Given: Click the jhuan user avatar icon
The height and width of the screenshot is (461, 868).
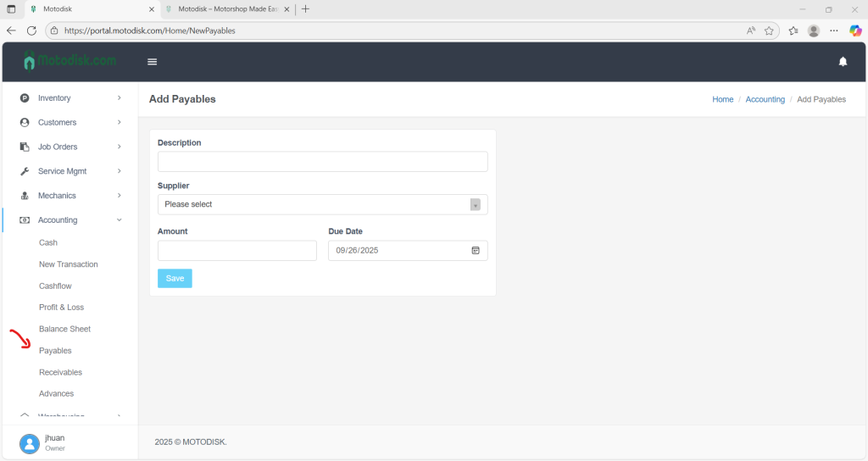Looking at the screenshot, I should click(30, 443).
